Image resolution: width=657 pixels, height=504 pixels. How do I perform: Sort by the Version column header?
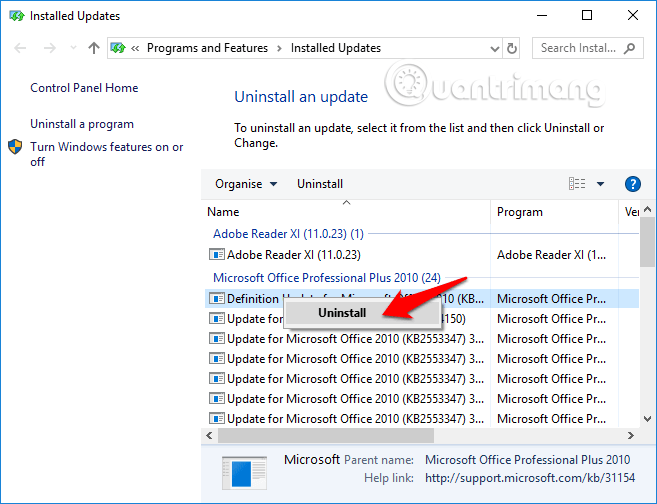point(629,212)
